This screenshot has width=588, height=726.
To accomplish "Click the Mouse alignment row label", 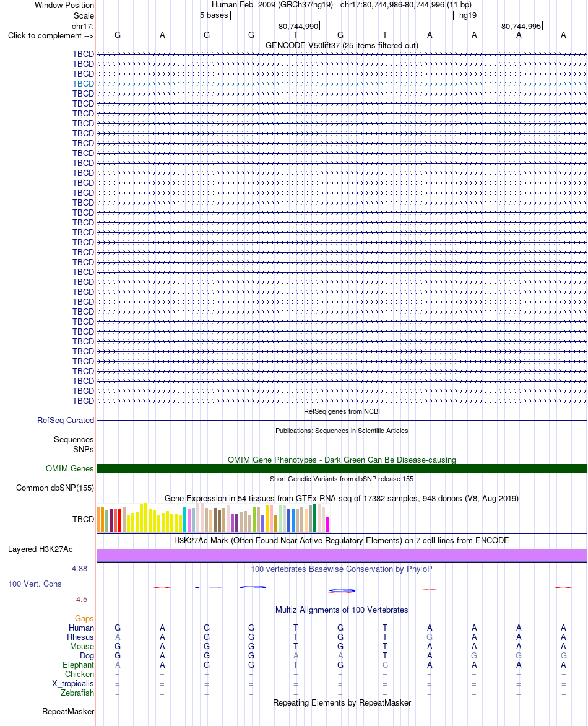I will (82, 646).
